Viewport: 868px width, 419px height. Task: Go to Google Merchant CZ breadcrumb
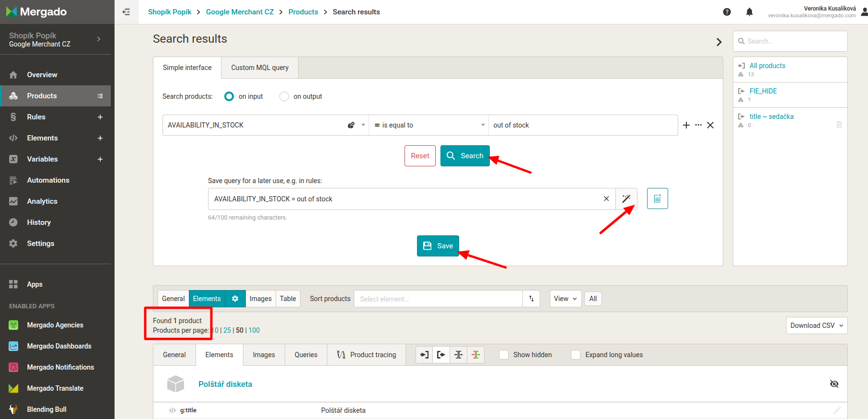point(240,12)
